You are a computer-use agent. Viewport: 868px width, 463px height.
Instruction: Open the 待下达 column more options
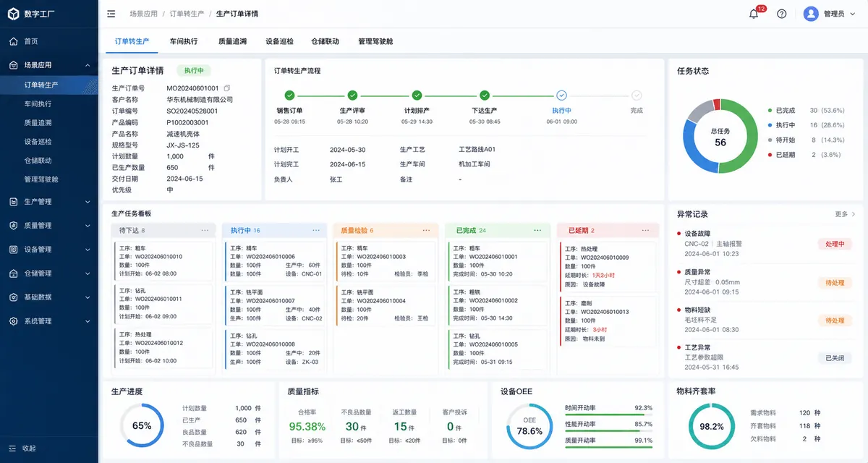pos(205,230)
